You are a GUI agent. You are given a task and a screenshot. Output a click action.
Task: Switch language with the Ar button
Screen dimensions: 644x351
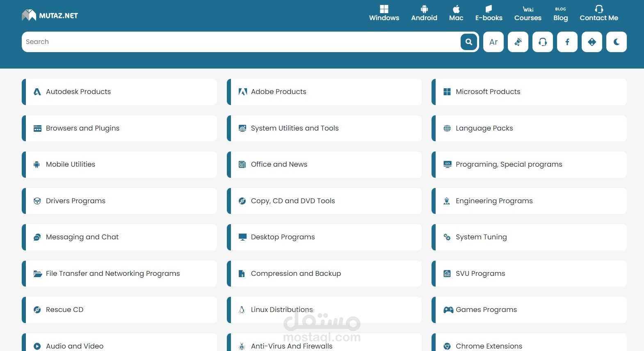click(x=493, y=42)
